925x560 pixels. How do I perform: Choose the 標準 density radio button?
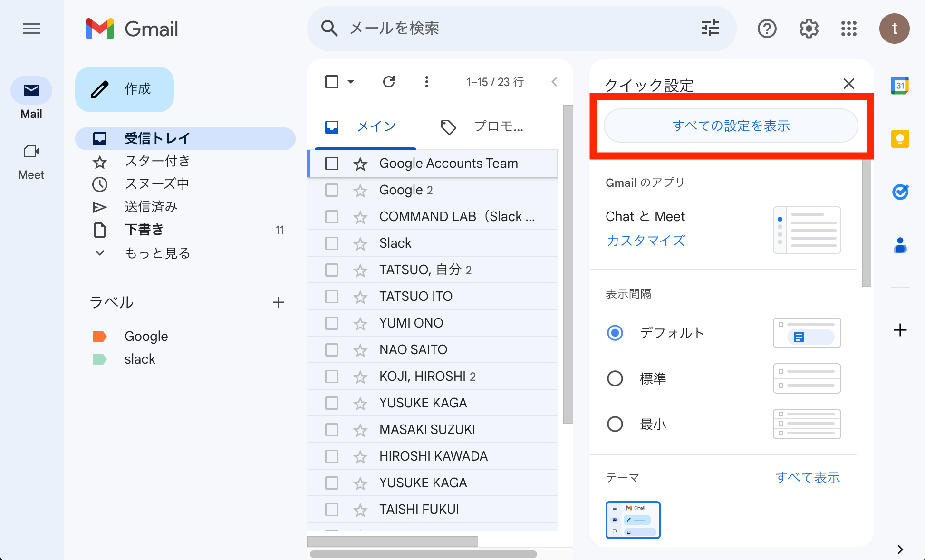coord(615,378)
